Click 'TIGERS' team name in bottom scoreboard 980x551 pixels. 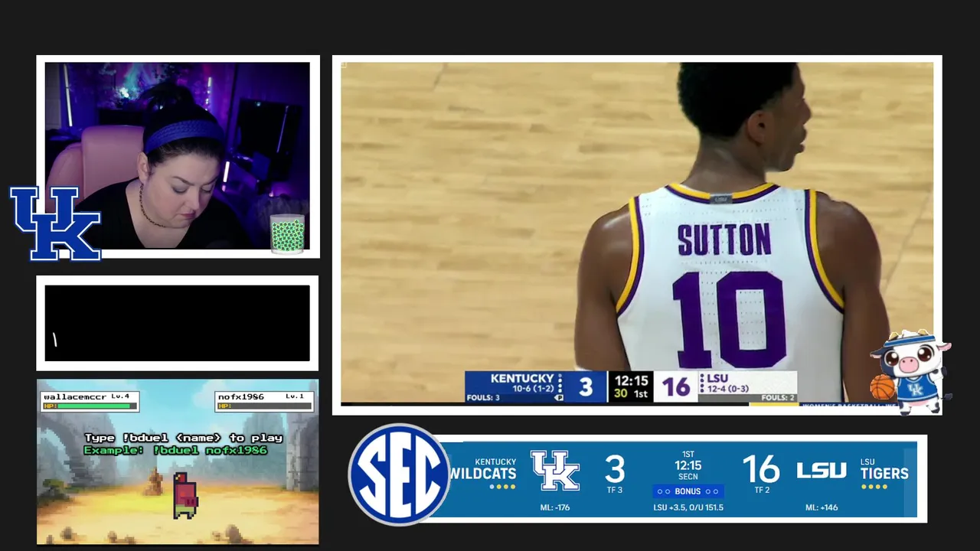coord(884,474)
